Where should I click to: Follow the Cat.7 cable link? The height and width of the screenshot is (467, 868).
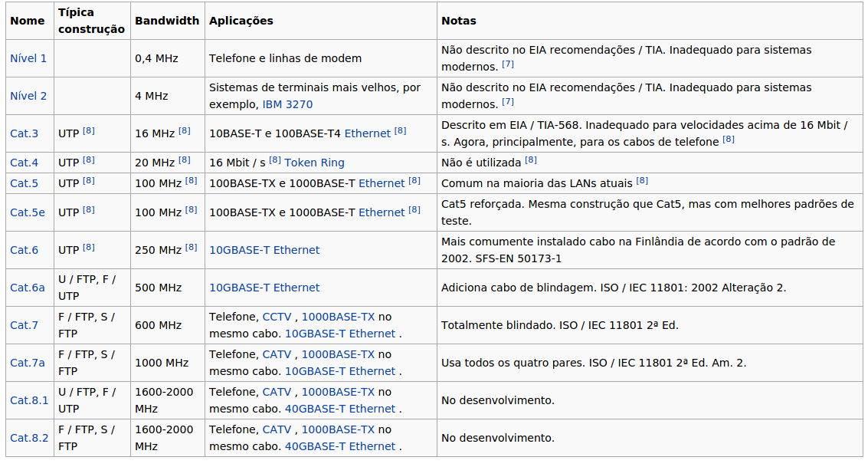pos(24,324)
